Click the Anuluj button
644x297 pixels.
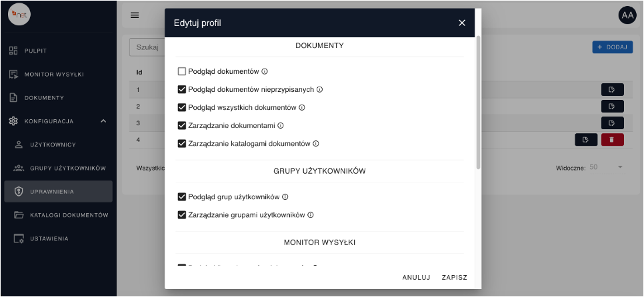pos(417,278)
